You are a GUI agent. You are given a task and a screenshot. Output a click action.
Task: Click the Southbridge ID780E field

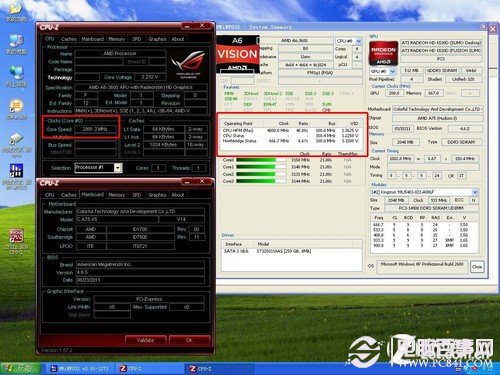coord(140,237)
